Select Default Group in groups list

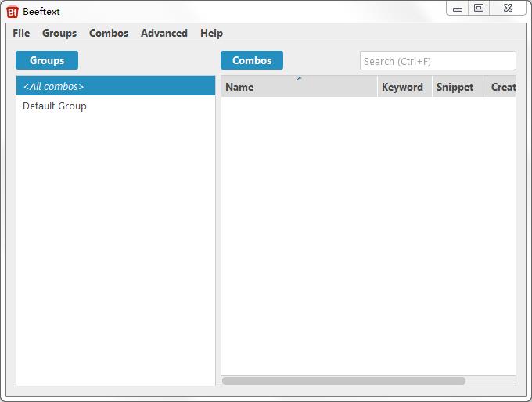pos(116,106)
